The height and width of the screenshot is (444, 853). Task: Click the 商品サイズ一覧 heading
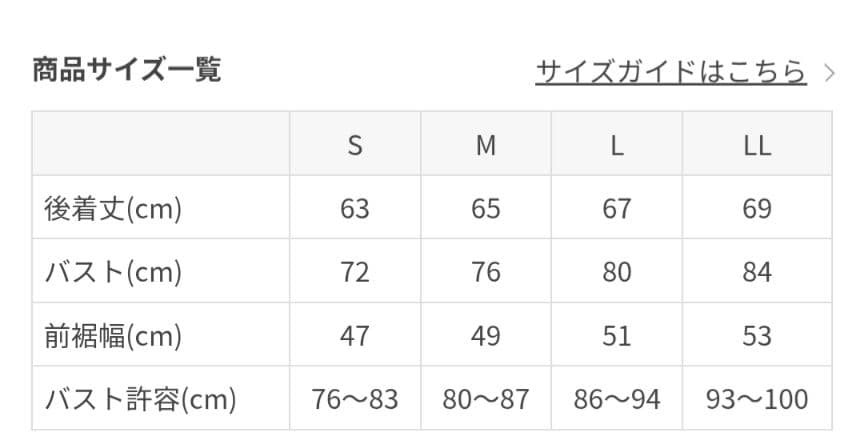click(x=127, y=70)
